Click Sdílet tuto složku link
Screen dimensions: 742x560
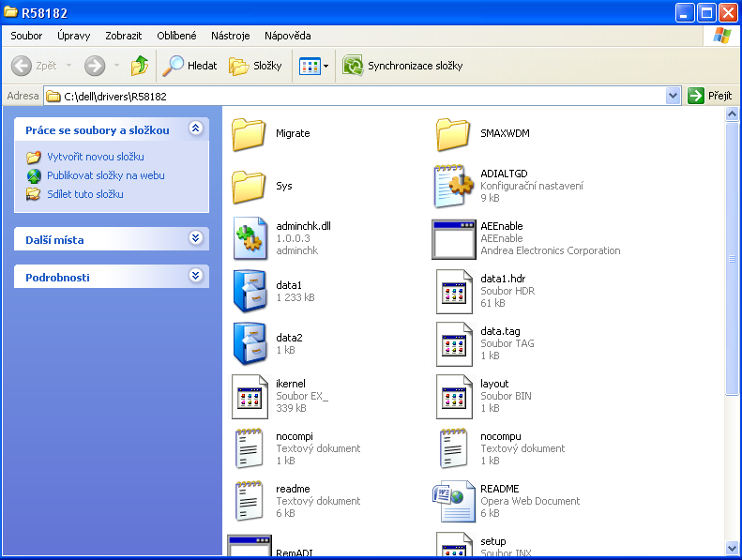point(85,194)
